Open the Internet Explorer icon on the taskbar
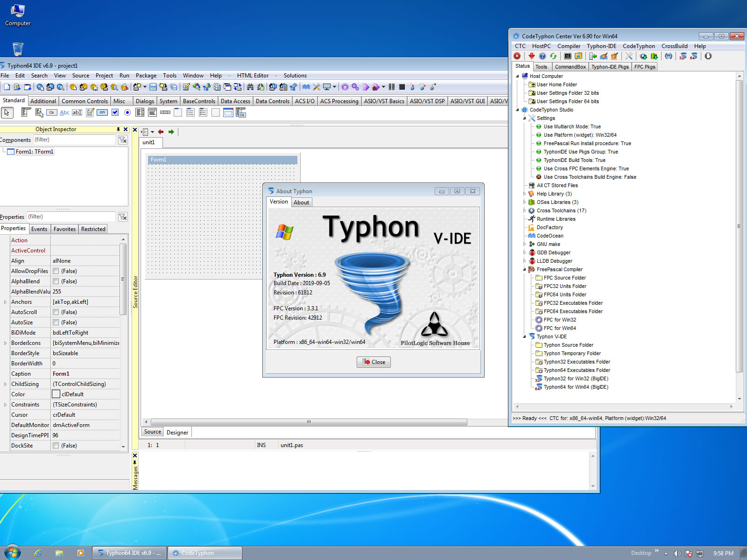 pos(38,553)
